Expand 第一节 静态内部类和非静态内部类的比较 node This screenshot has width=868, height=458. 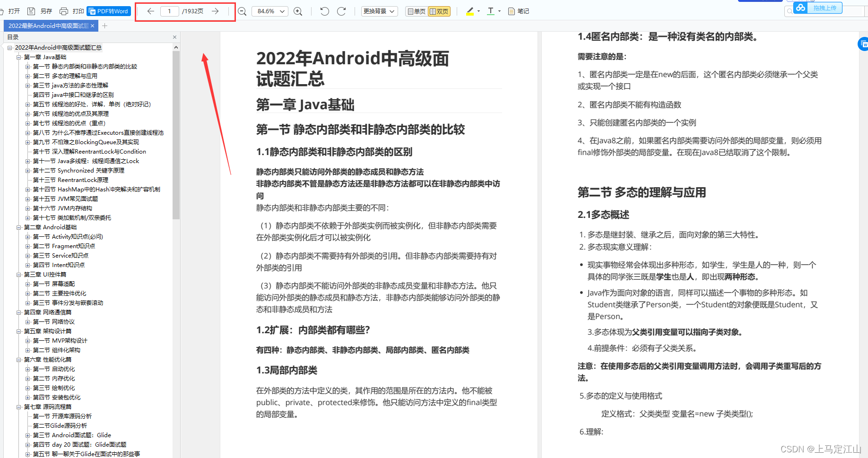click(x=27, y=66)
